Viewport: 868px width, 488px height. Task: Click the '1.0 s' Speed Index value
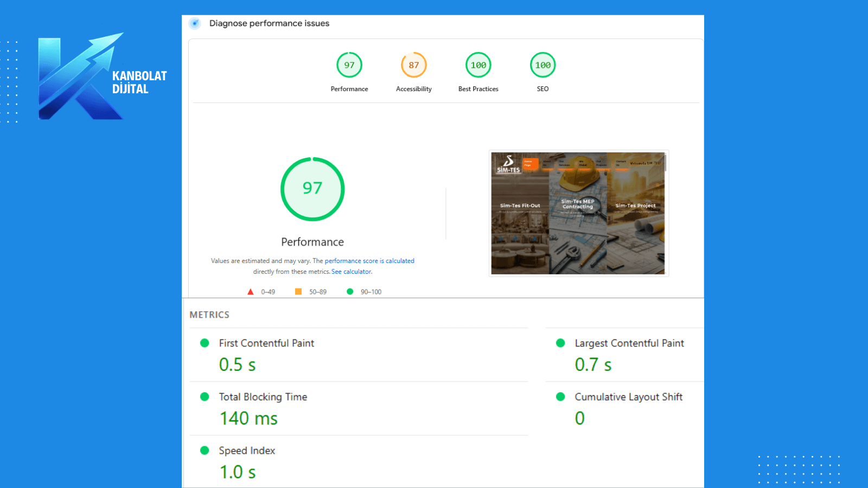(237, 472)
